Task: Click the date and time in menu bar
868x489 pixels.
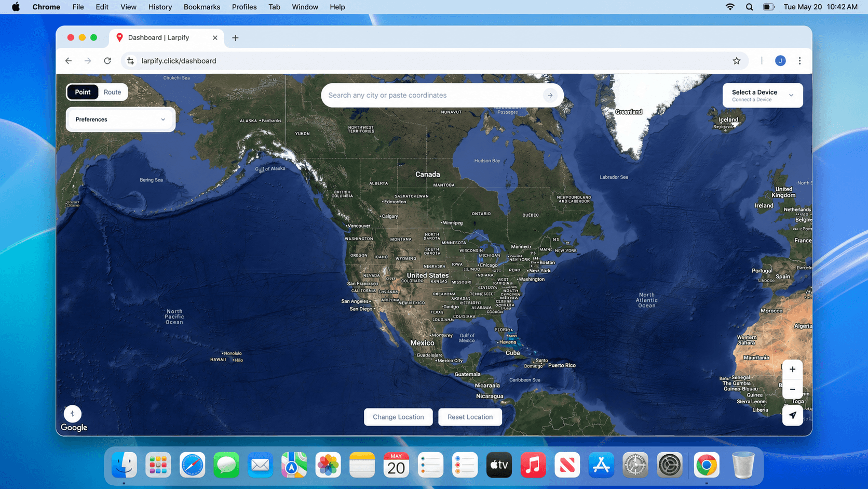Action: (820, 7)
